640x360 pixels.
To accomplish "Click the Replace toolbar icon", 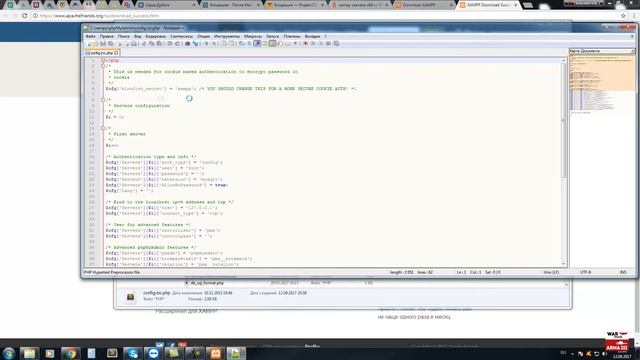I will (x=195, y=44).
